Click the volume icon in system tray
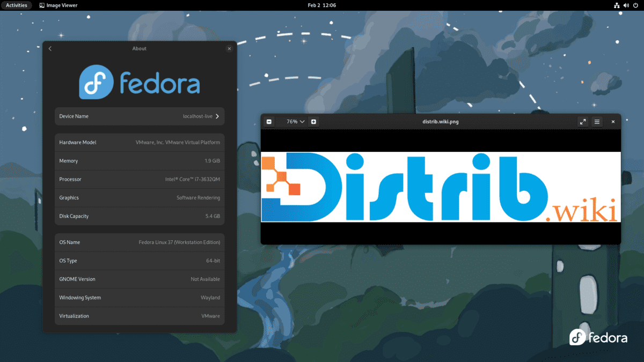644x362 pixels. click(x=626, y=5)
